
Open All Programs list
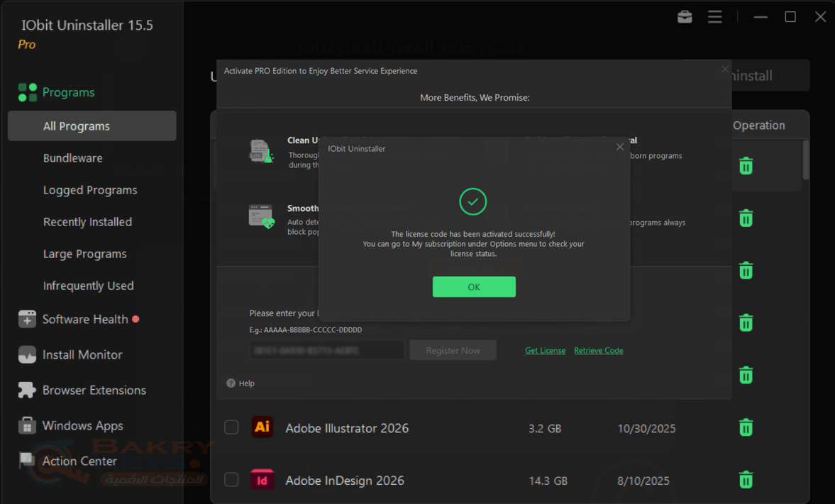(x=92, y=126)
